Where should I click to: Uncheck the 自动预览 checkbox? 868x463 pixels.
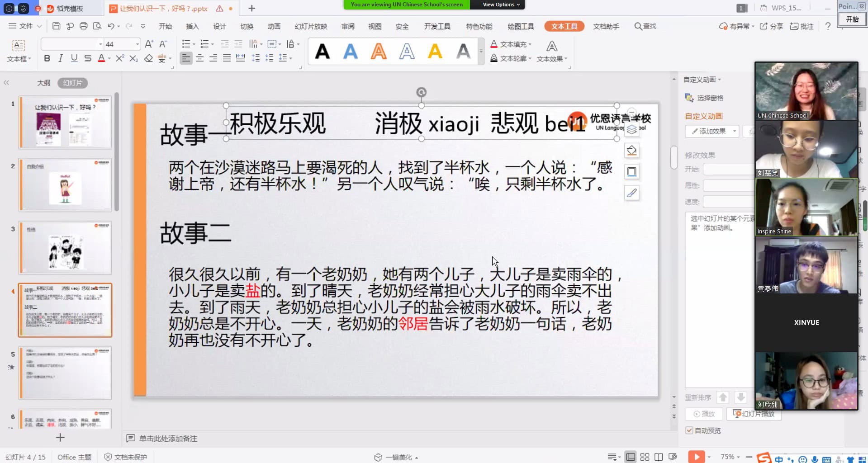click(689, 430)
